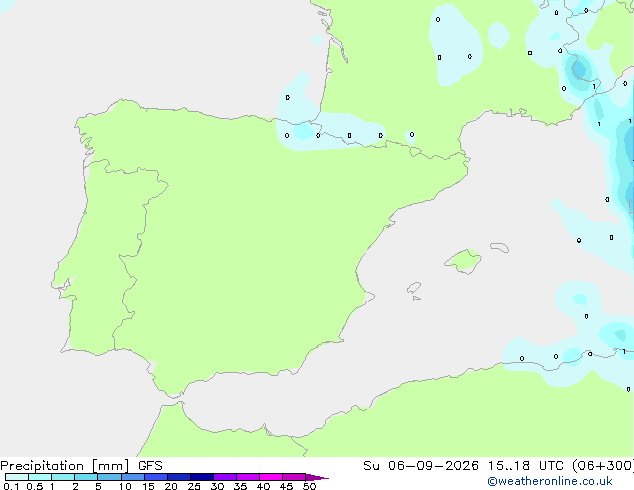Click the over-50 mm arrow tip of legend
634x490 pixels.
point(317,477)
